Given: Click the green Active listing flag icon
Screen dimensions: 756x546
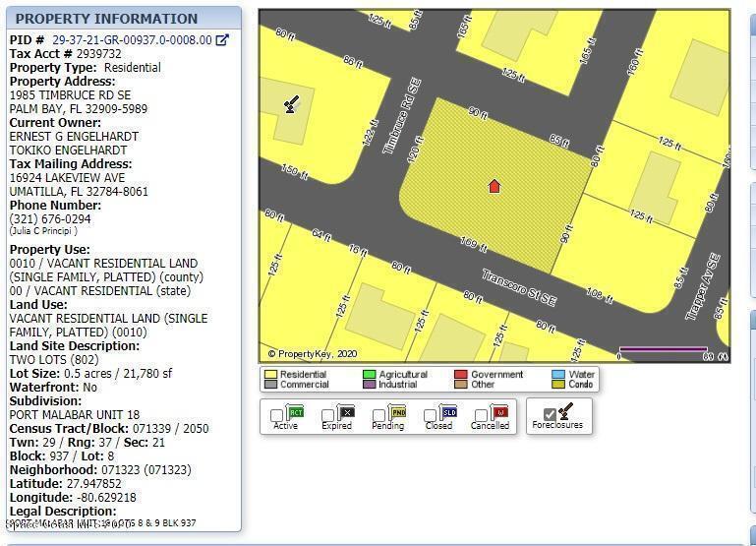Looking at the screenshot, I should tap(295, 412).
